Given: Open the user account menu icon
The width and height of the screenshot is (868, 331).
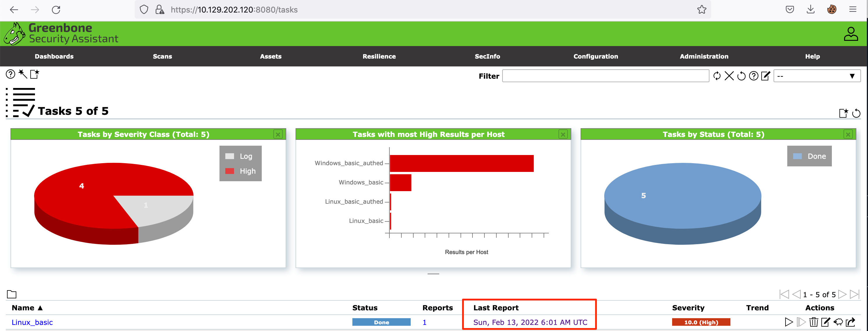Looking at the screenshot, I should (x=851, y=34).
